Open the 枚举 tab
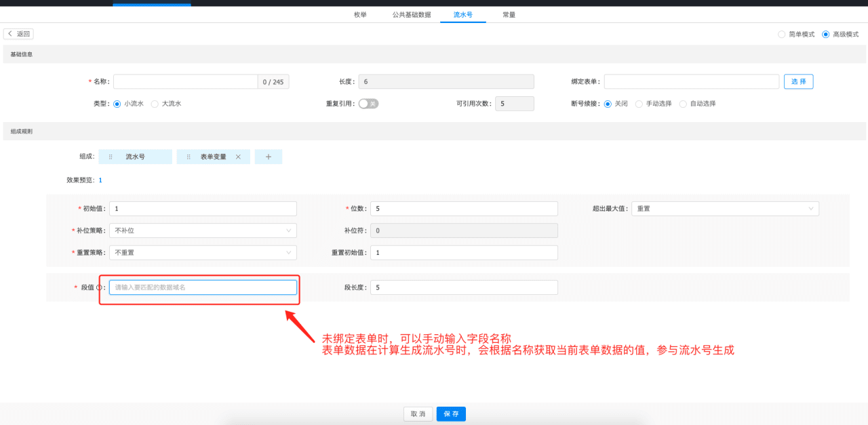This screenshot has height=425, width=868. click(x=360, y=14)
